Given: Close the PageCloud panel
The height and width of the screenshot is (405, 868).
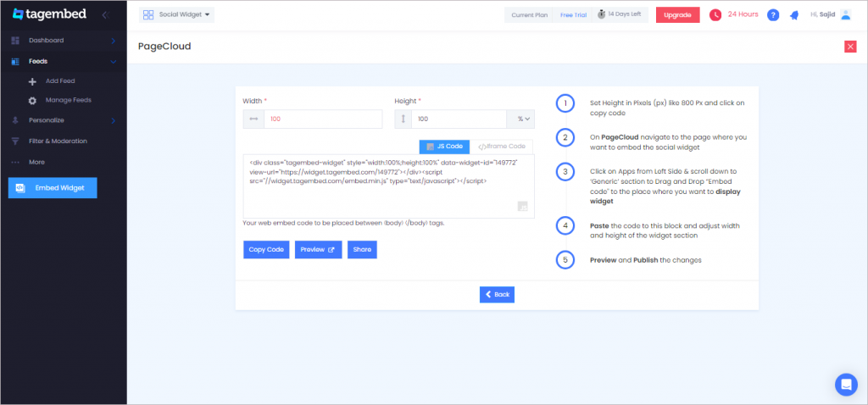Looking at the screenshot, I should coord(850,47).
